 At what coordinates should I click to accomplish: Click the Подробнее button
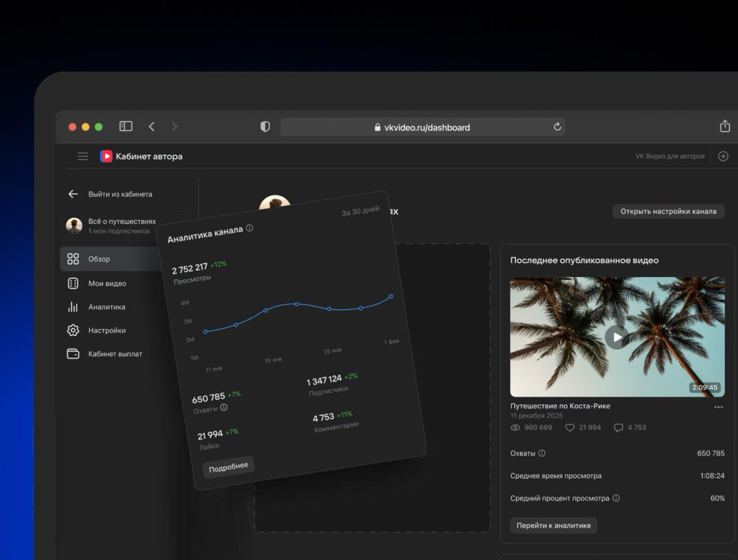click(x=228, y=467)
